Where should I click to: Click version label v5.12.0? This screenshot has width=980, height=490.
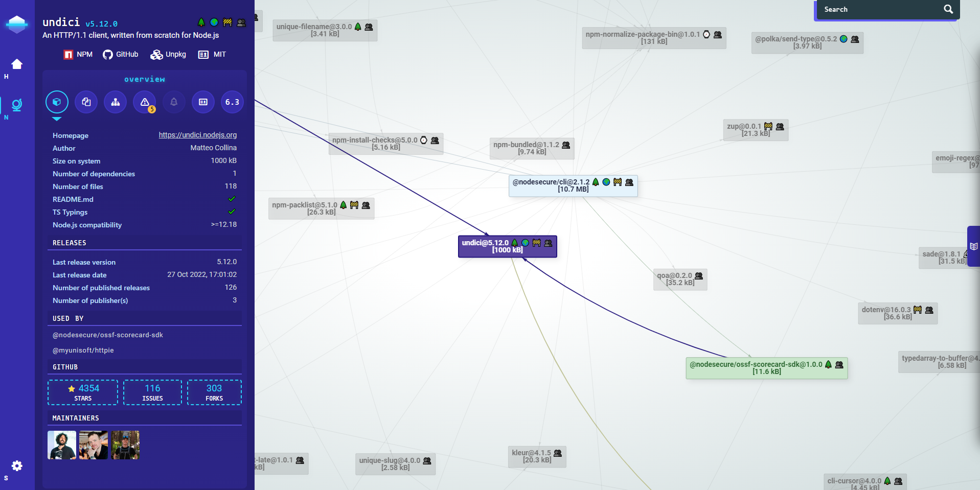101,24
